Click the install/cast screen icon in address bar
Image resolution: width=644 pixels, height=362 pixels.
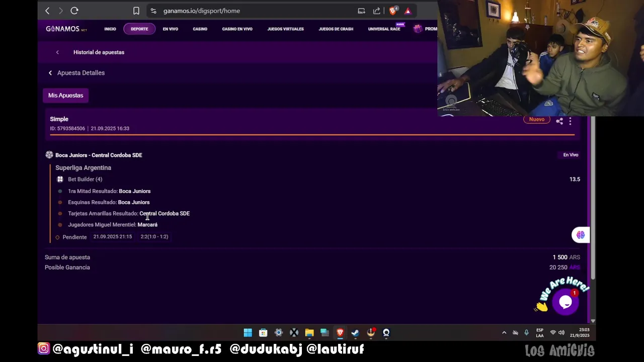[x=361, y=11]
